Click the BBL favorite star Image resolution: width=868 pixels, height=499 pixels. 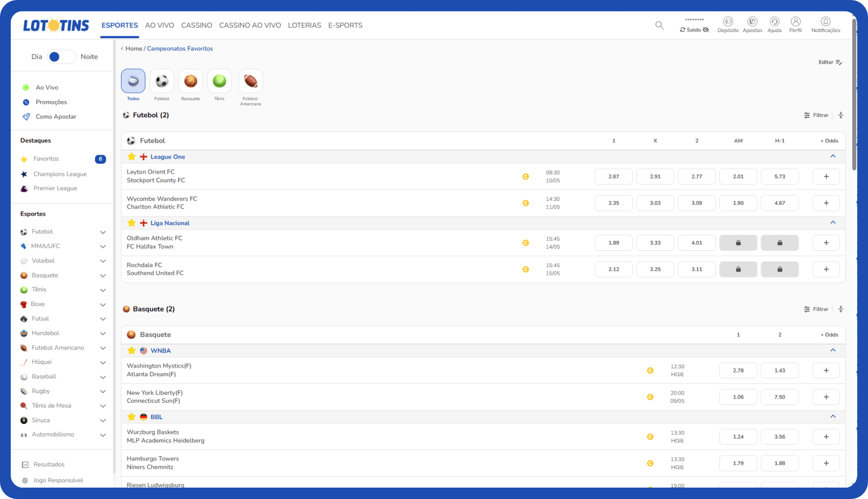point(131,416)
